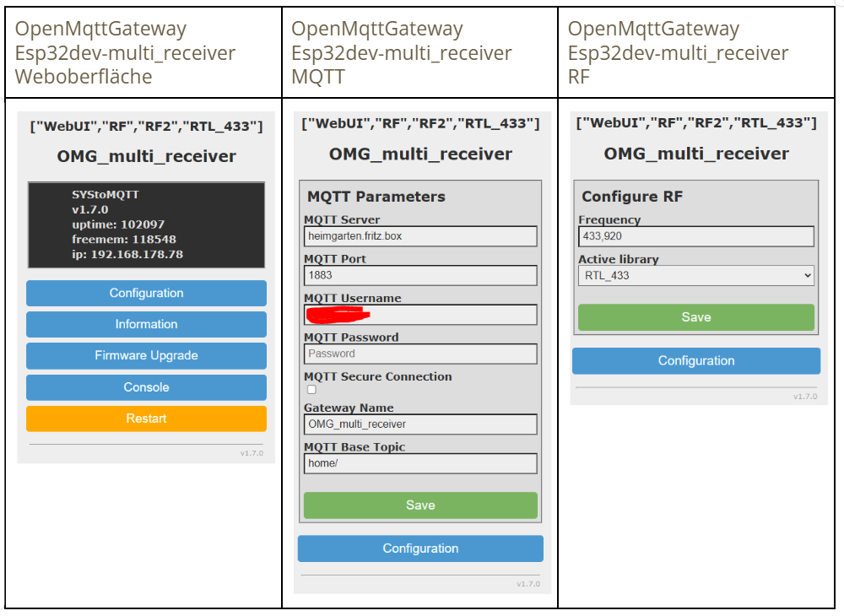844x616 pixels.
Task: Save the Configure RF settings
Action: pyautogui.click(x=696, y=317)
